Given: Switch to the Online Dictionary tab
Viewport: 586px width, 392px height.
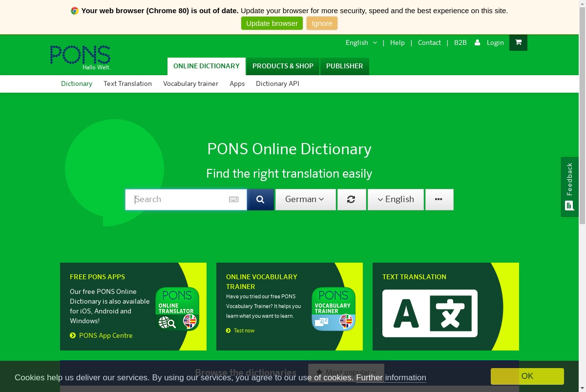Looking at the screenshot, I should point(206,66).
